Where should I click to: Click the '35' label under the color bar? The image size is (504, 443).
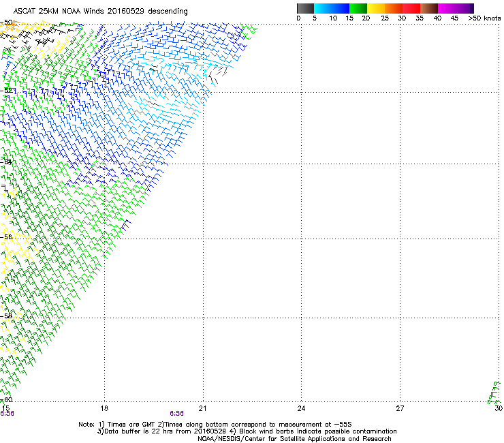coord(420,18)
